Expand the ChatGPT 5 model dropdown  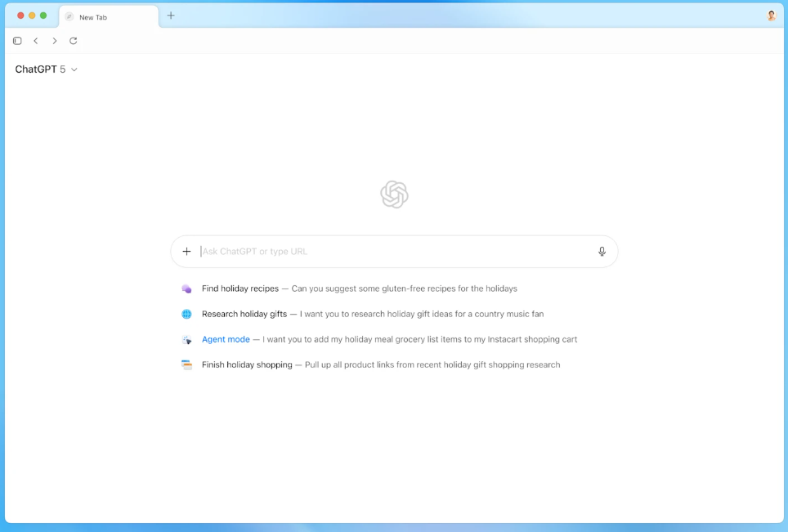point(46,69)
